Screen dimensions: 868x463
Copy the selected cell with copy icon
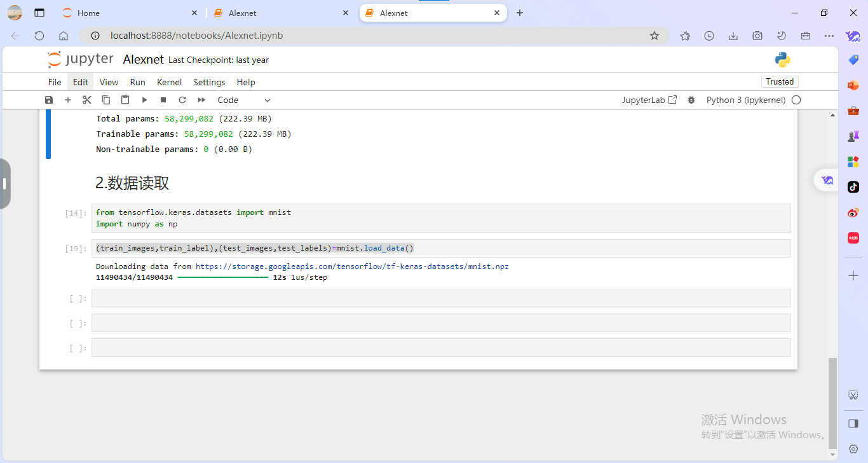tap(106, 100)
